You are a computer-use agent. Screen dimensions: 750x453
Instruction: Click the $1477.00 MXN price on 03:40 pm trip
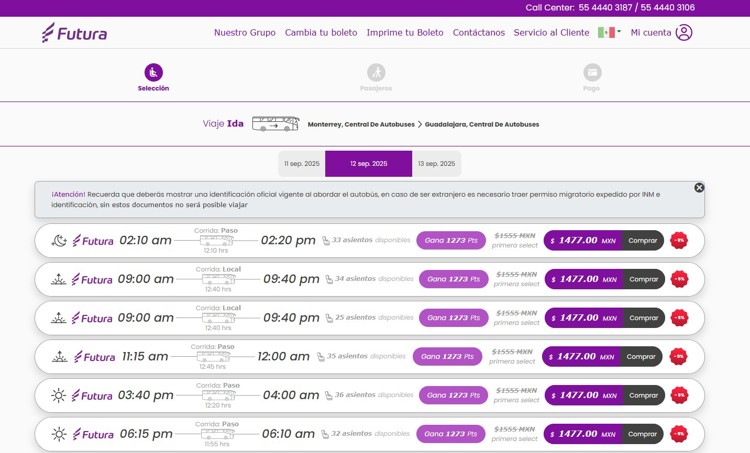[x=584, y=396]
